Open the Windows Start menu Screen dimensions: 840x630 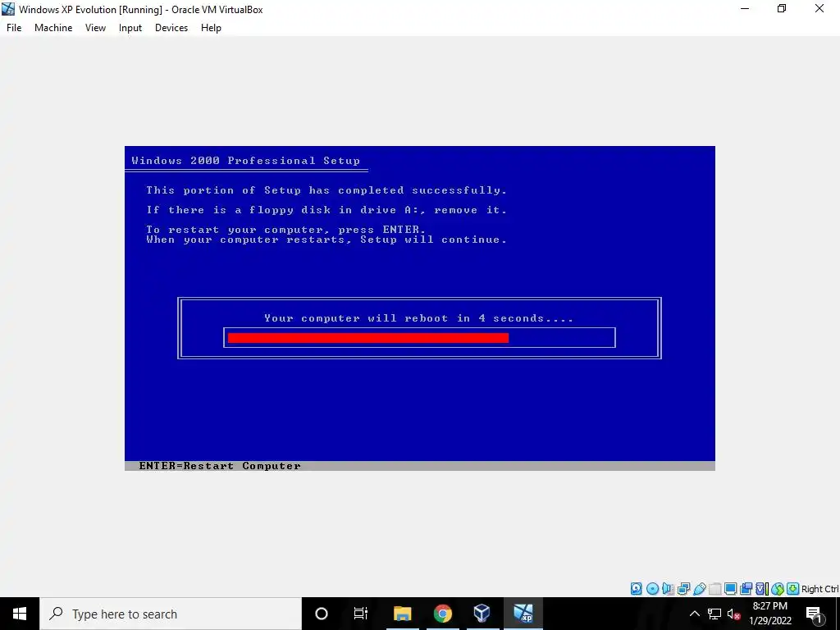tap(20, 614)
